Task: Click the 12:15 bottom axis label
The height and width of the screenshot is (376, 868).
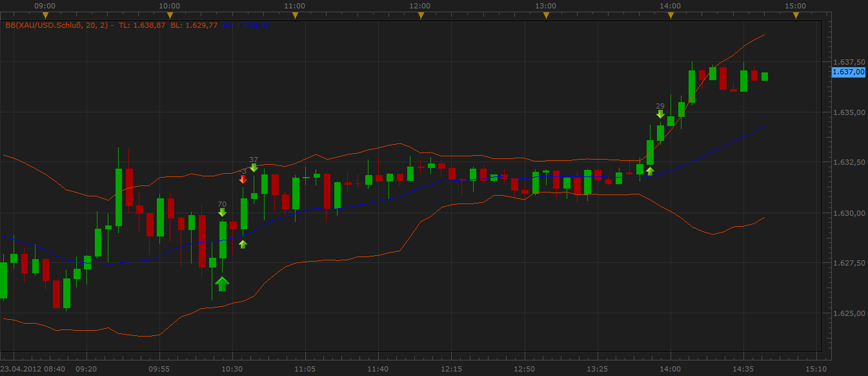Action: (451, 370)
